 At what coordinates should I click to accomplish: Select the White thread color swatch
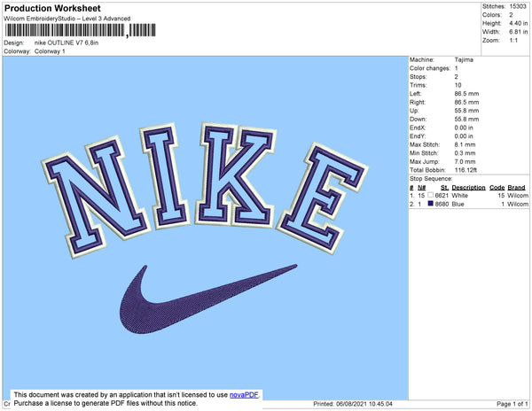(431, 195)
